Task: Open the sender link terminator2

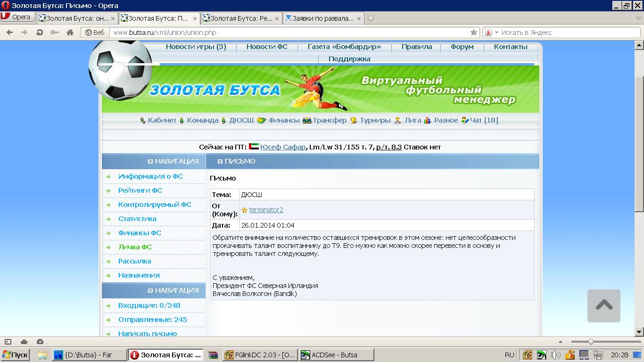Action: tap(266, 210)
